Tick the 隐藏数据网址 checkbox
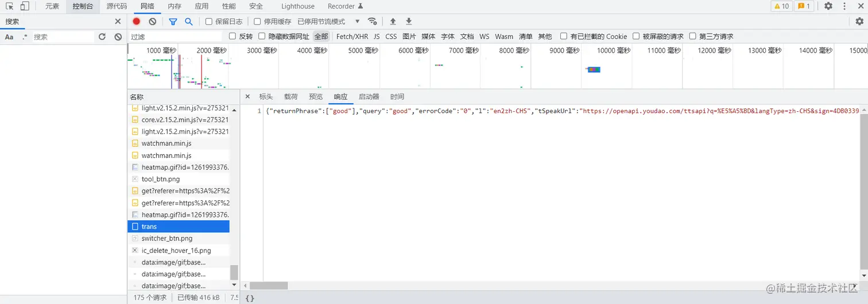Image resolution: width=868 pixels, height=304 pixels. pyautogui.click(x=262, y=36)
